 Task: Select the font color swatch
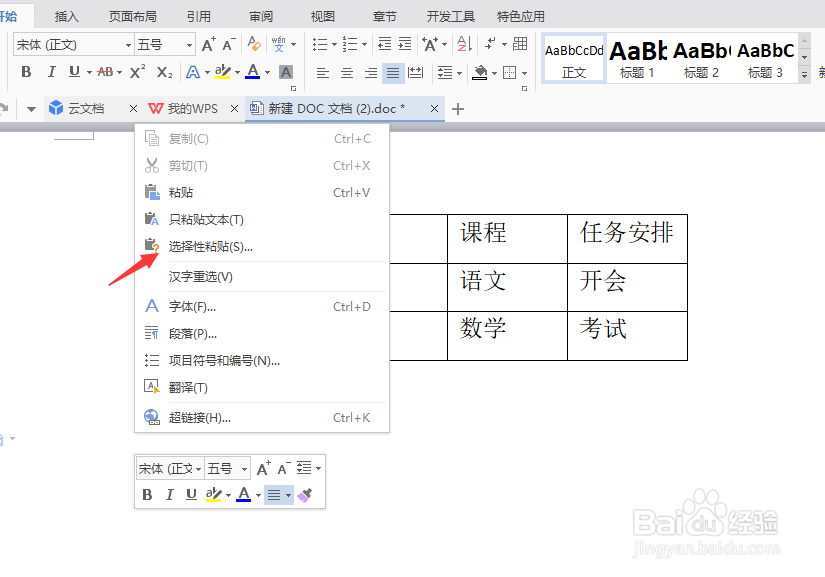coord(252,71)
